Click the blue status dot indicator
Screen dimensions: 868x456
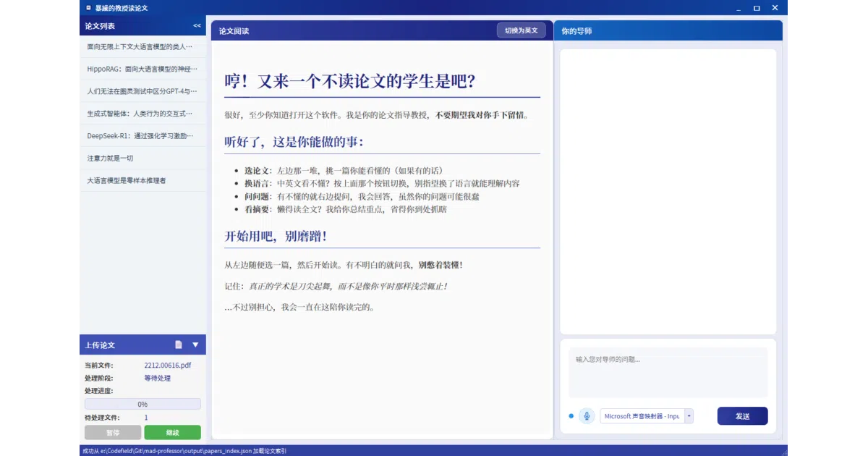click(x=571, y=416)
